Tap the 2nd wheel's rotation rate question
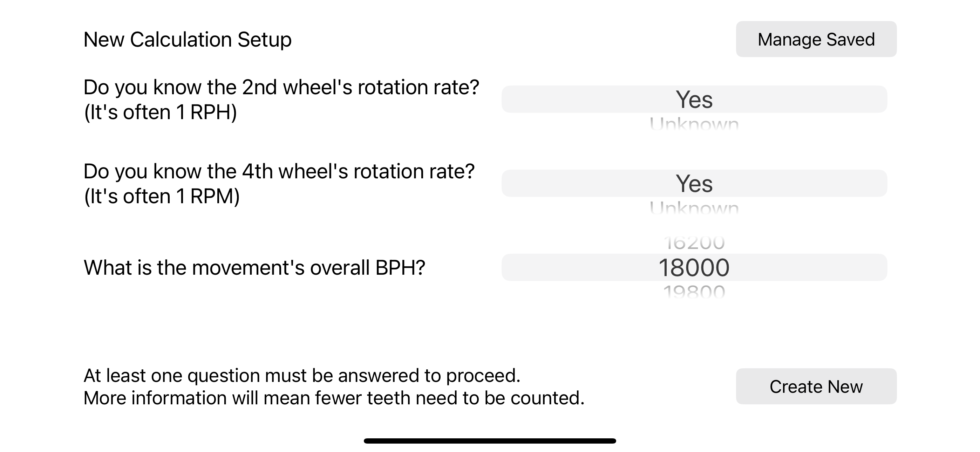 [x=281, y=87]
